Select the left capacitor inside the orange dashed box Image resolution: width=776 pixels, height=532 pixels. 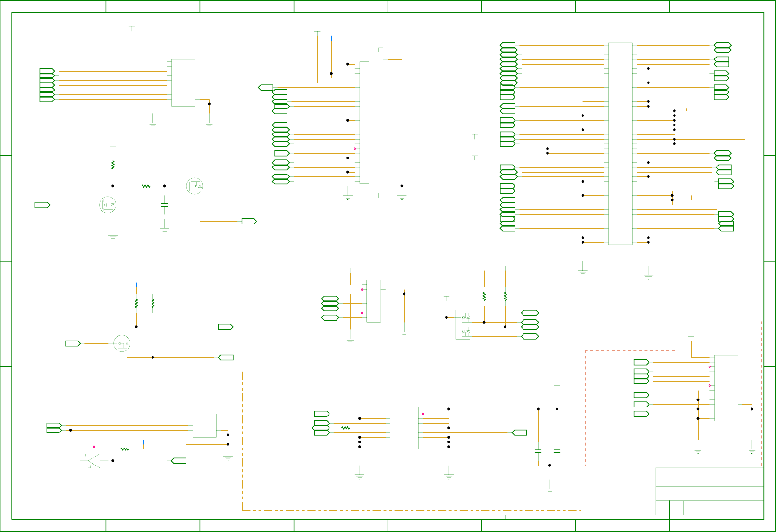tap(538, 451)
